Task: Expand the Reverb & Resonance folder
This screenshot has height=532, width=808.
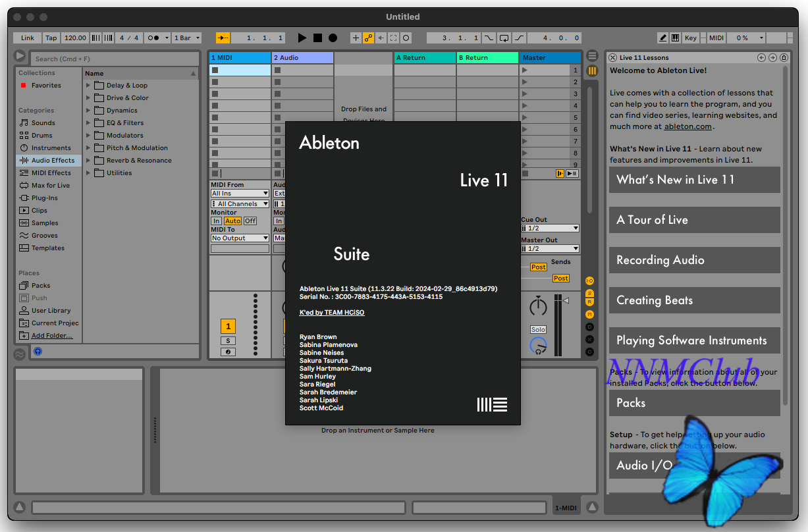Action: [x=88, y=161]
